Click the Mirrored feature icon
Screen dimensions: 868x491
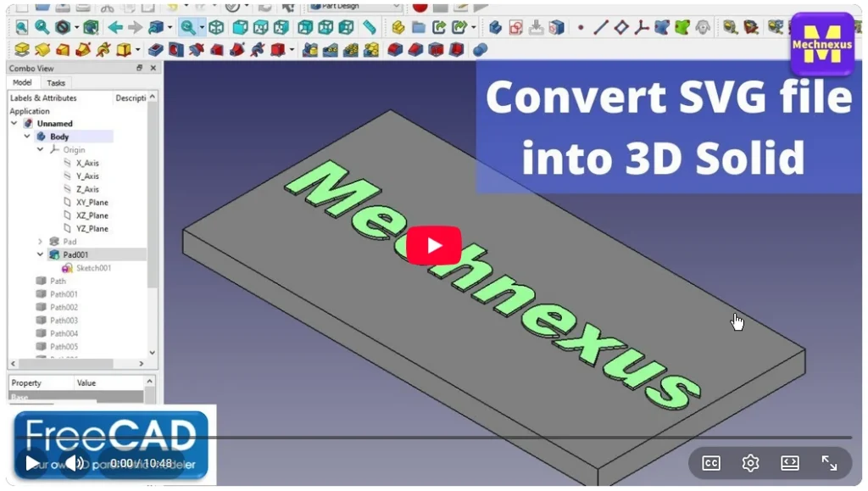pos(310,50)
